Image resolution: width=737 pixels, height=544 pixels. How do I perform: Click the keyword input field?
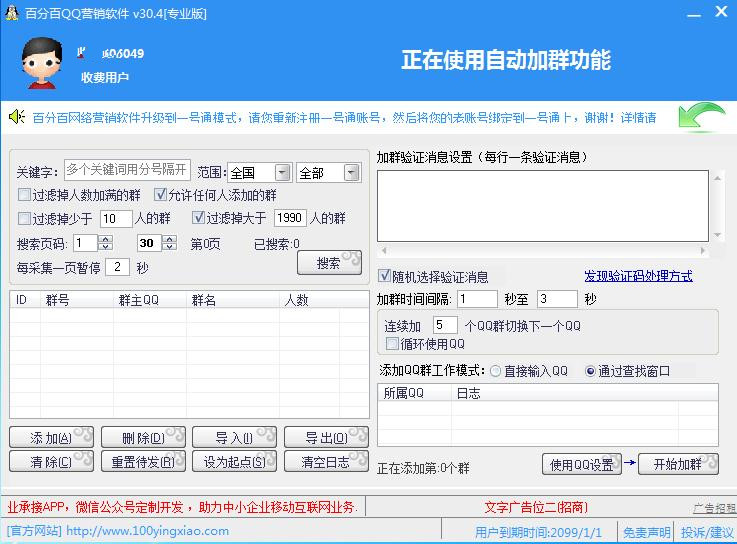pyautogui.click(x=127, y=170)
